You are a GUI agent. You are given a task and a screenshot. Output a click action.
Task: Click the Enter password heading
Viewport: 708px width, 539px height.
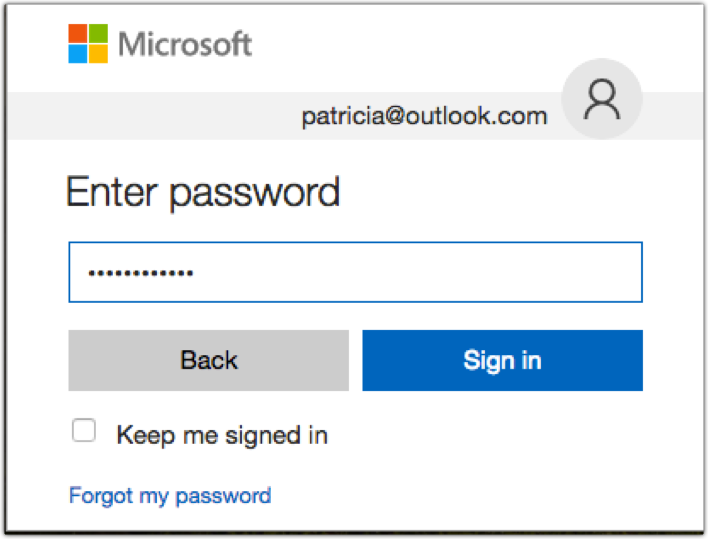203,191
